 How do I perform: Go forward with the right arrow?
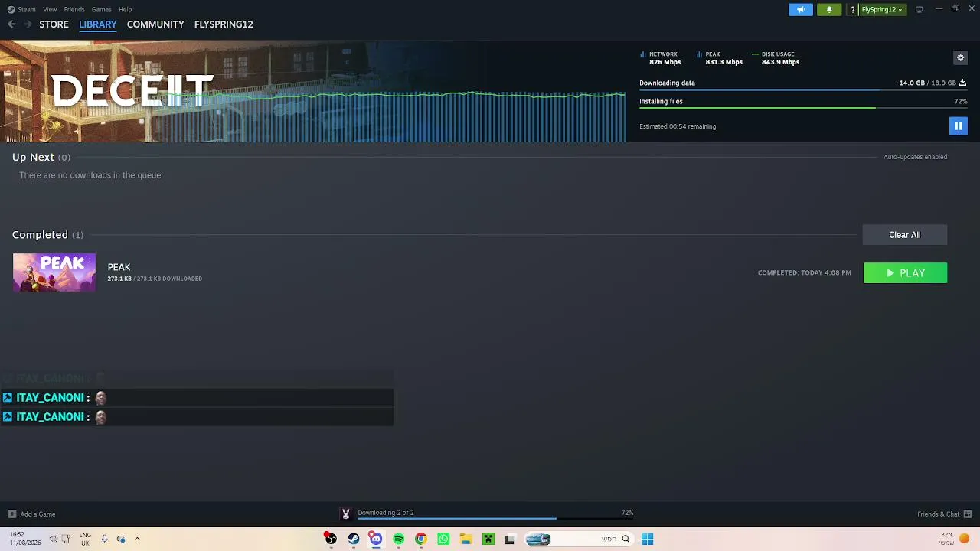(x=28, y=24)
